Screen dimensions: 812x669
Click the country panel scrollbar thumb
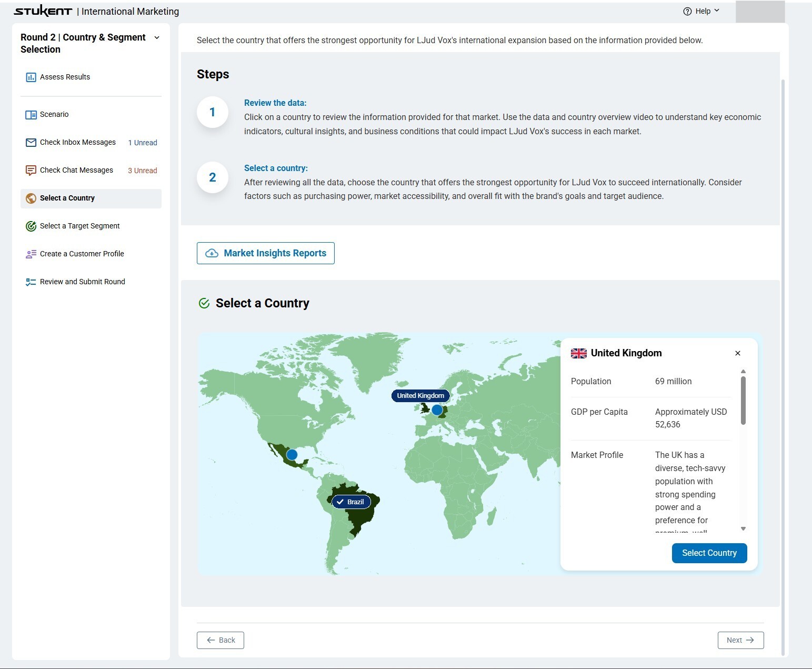click(743, 400)
